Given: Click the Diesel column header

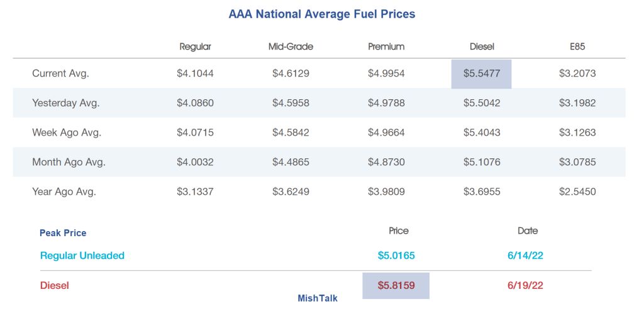Looking at the screenshot, I should click(482, 46).
